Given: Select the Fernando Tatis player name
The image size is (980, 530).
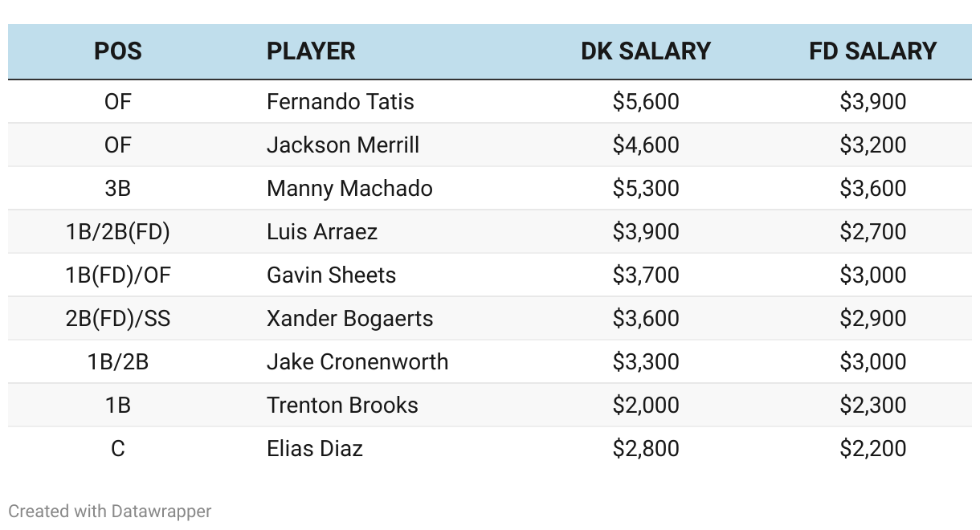Looking at the screenshot, I should tap(341, 102).
